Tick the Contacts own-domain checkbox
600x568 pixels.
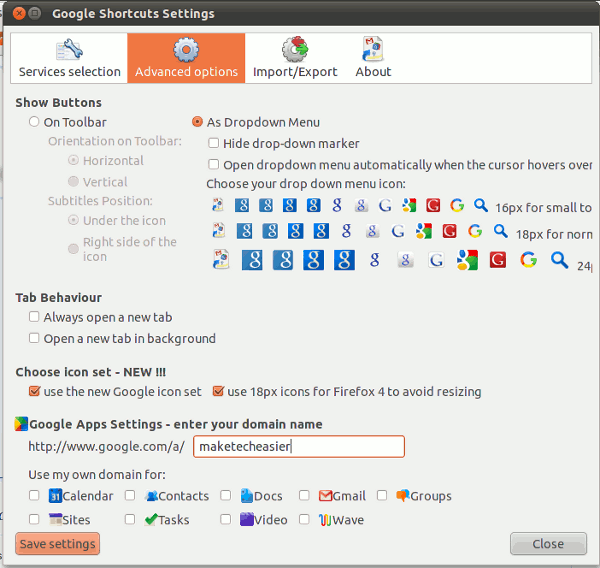point(130,495)
